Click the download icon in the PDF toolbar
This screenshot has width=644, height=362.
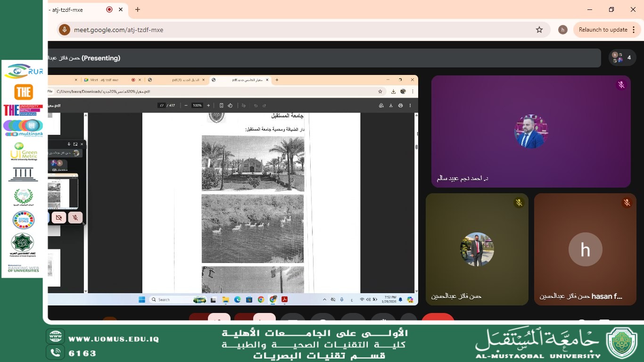coord(391,105)
